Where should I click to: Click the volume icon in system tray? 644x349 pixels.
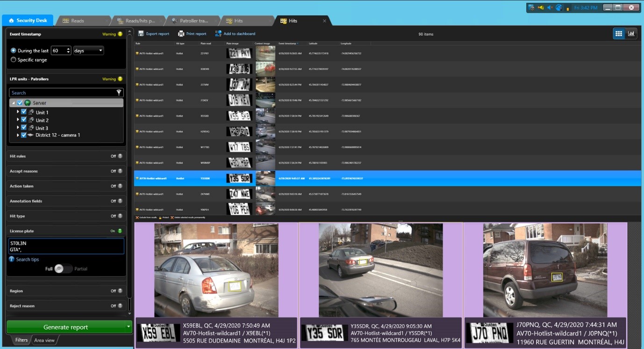point(550,8)
